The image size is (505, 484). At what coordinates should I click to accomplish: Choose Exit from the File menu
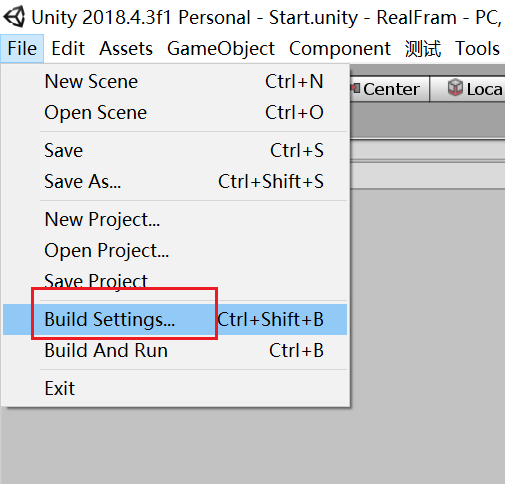tap(175, 388)
